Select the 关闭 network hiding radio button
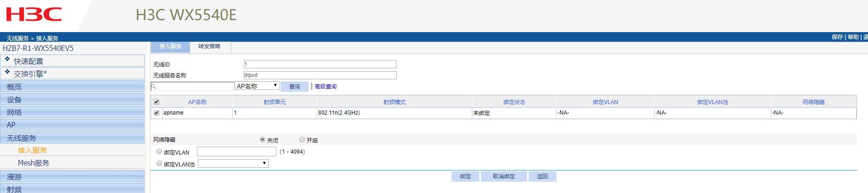Screen dimensions: 868x193 pyautogui.click(x=263, y=139)
